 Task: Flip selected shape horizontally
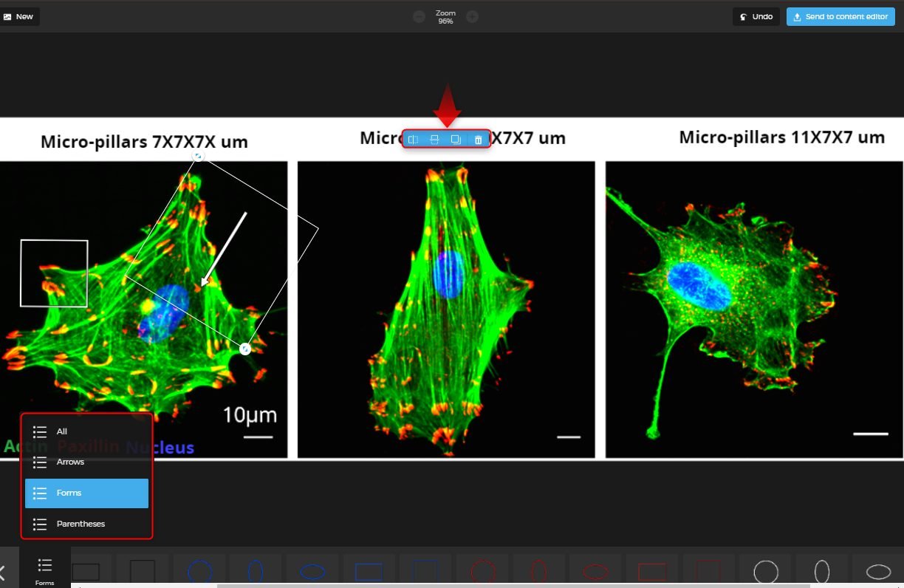pos(413,140)
